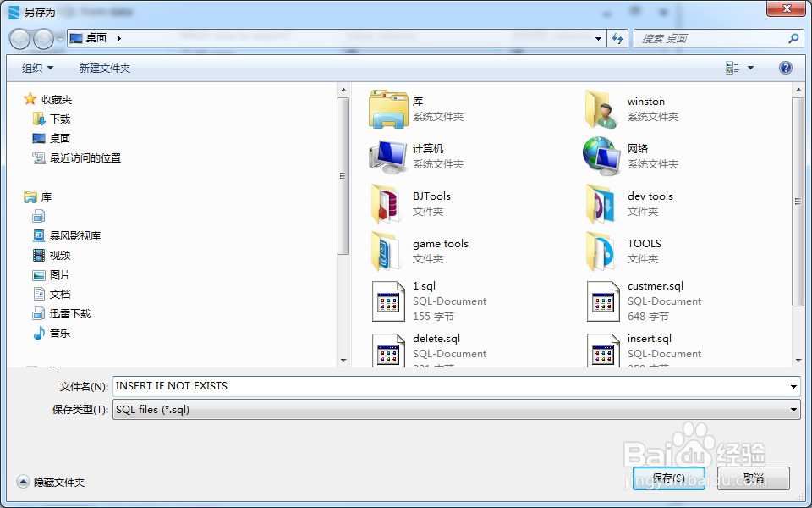Select the game tools folder icon
The height and width of the screenshot is (508, 812).
pos(387,251)
